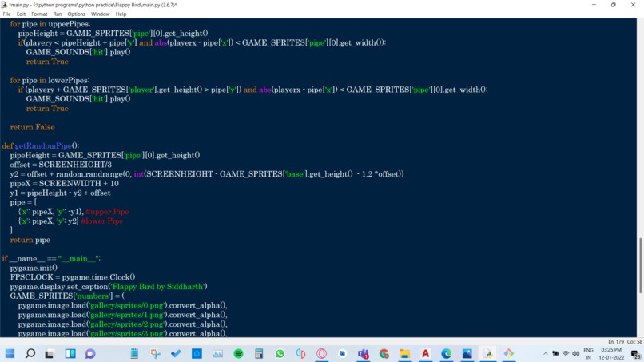Open Microsoft To Do checkmark icon
This screenshot has width=644, height=362.
(x=176, y=353)
